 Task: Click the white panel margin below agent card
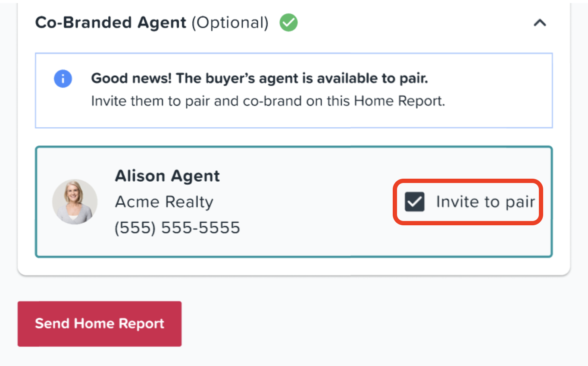click(x=294, y=265)
